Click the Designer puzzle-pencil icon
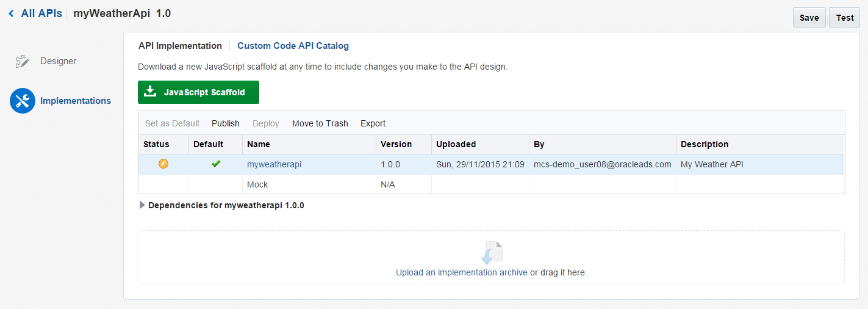Screen dimensions: 868x309 pyautogui.click(x=23, y=62)
